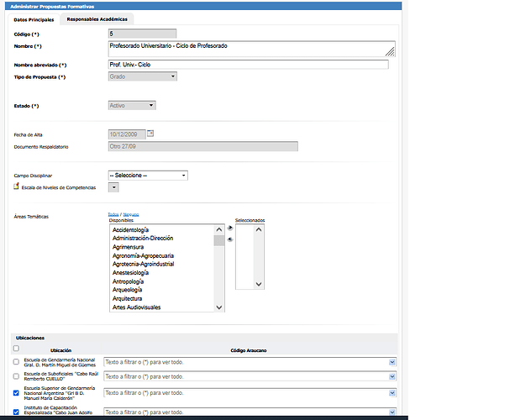Expand Código Araucano dropdown for Escuela Superior row
The width and height of the screenshot is (515, 420).
click(392, 393)
